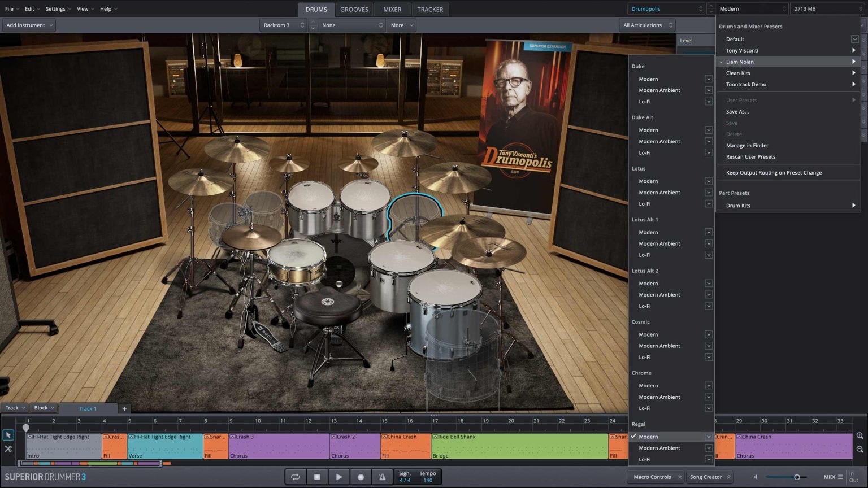
Task: Start playback with the play button
Action: point(338,477)
